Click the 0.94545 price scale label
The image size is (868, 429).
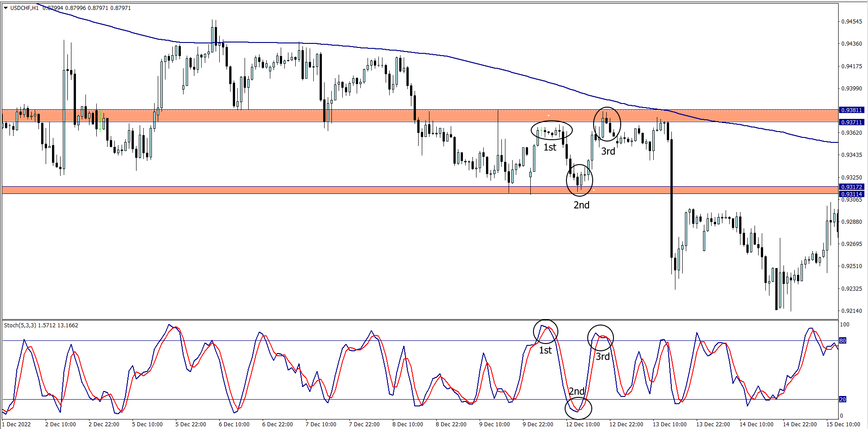click(x=852, y=22)
